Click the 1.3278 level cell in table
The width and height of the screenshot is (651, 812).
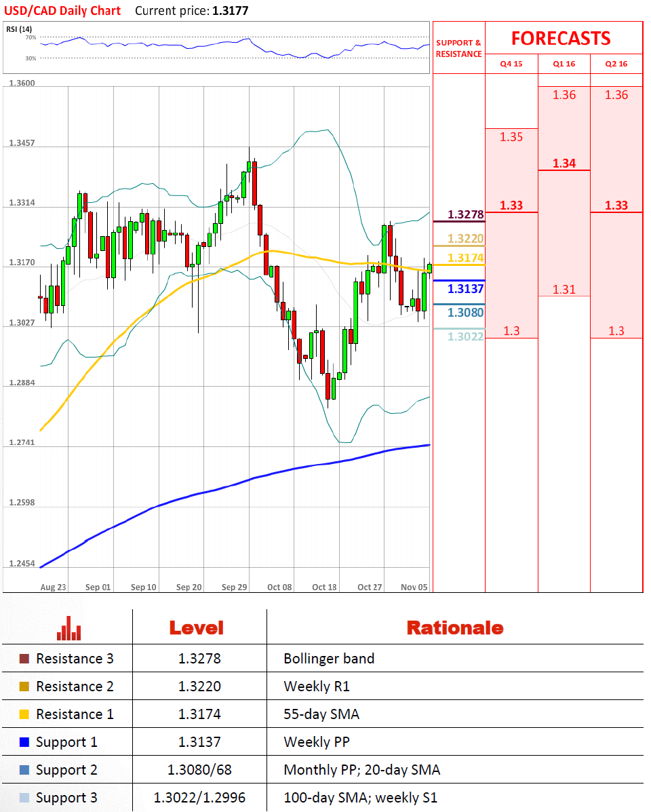[x=199, y=659]
